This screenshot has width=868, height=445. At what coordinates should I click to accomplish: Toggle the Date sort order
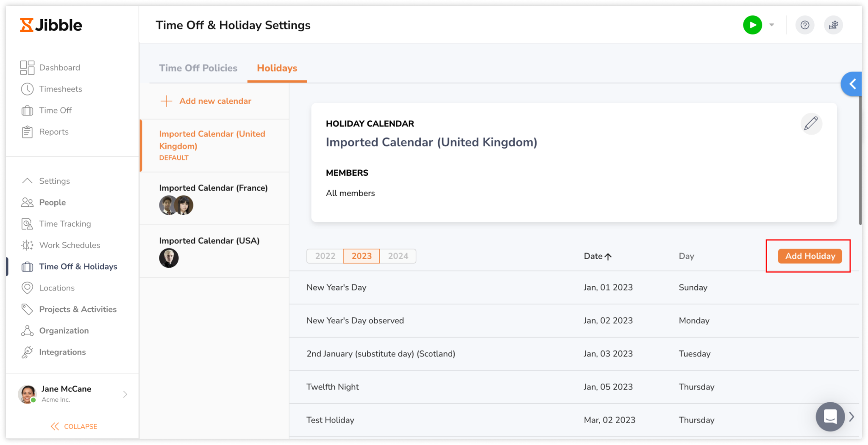pyautogui.click(x=598, y=256)
